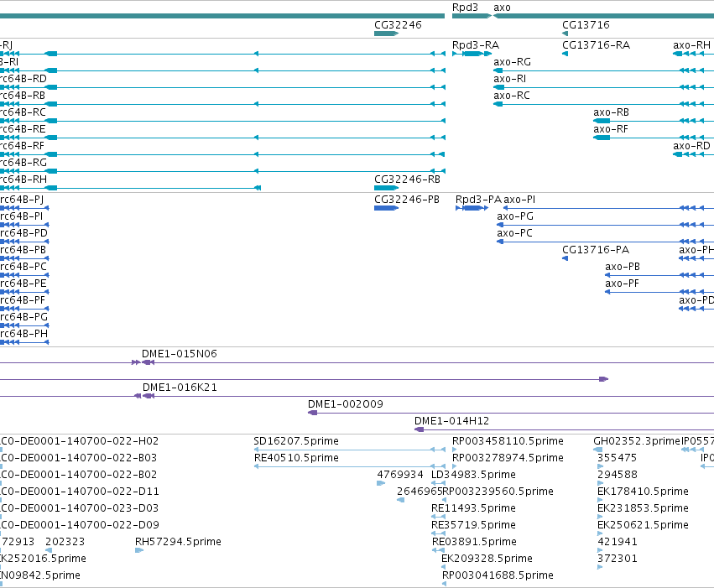The height and width of the screenshot is (588, 714).
Task: Click feature 4769934
Action: (x=400, y=475)
